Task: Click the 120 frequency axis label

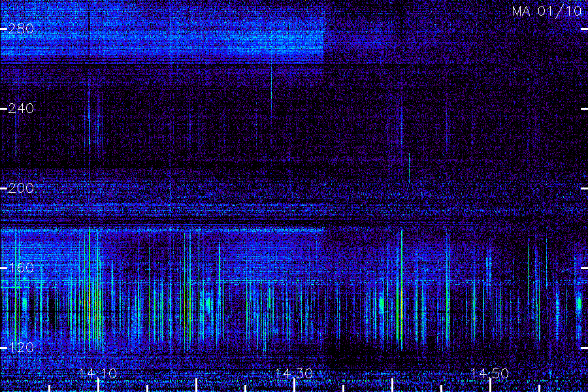Action: [x=21, y=348]
